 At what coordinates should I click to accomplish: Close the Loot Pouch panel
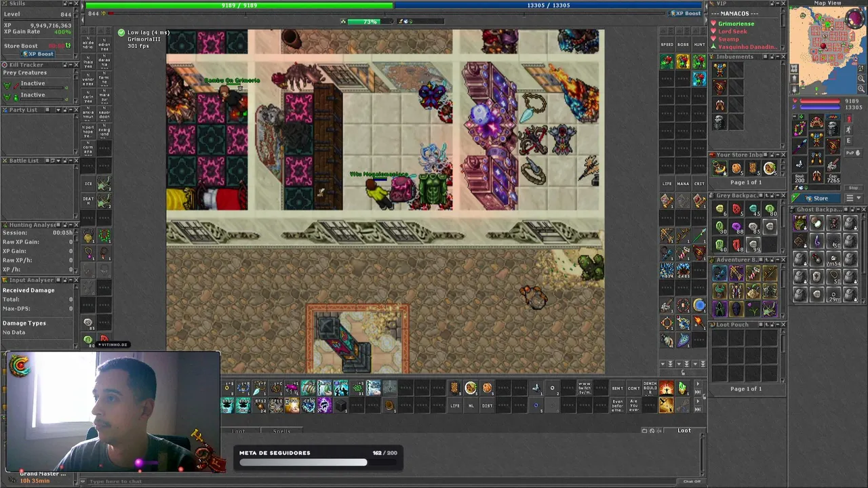click(x=783, y=325)
